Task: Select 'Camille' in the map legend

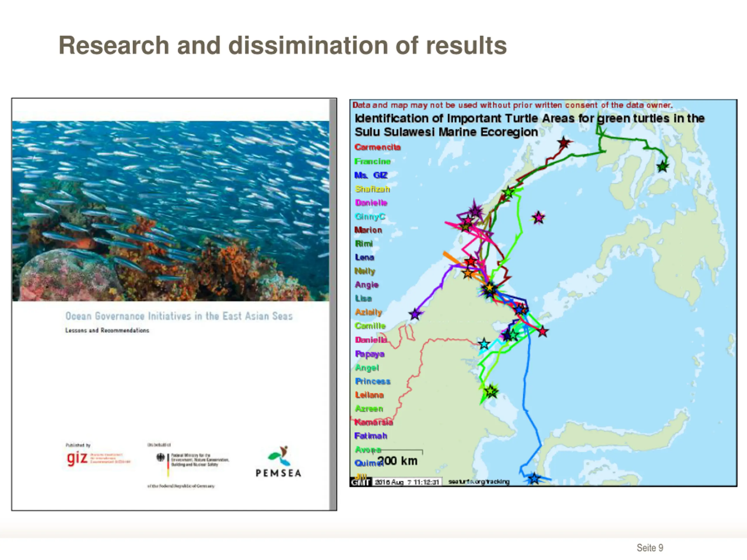Action: 370,326
